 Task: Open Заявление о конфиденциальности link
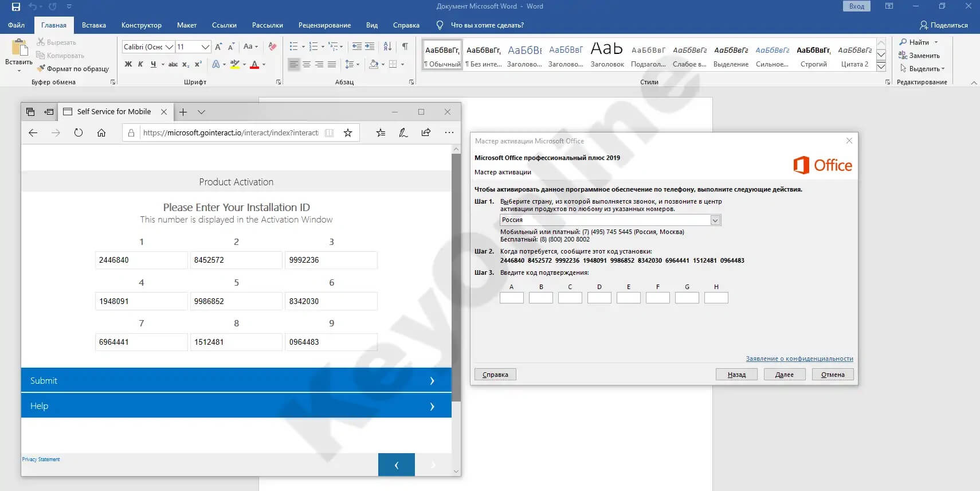click(x=799, y=358)
